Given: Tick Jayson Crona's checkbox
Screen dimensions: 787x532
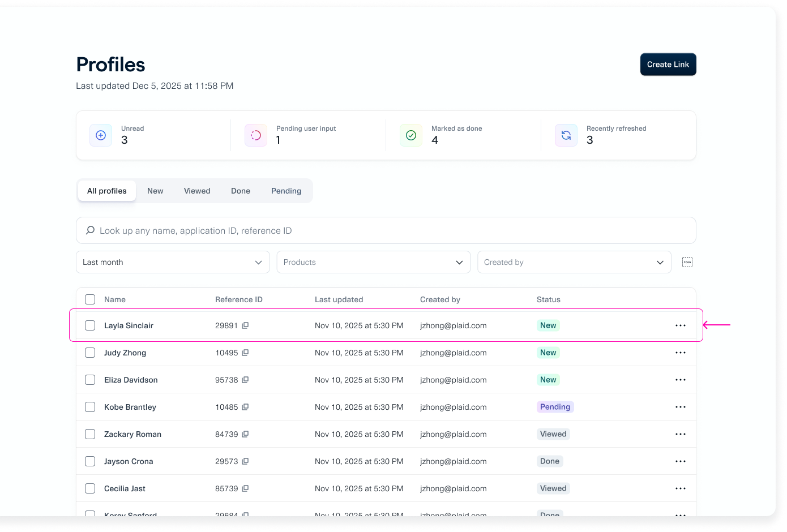Looking at the screenshot, I should [x=90, y=461].
